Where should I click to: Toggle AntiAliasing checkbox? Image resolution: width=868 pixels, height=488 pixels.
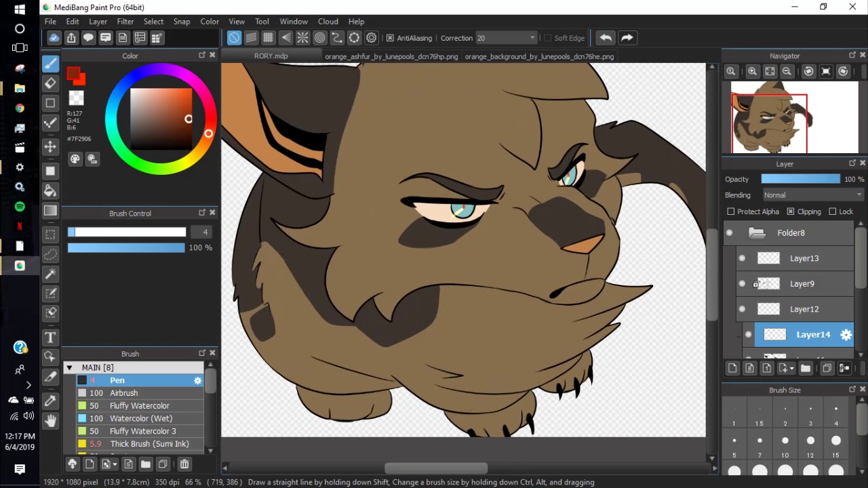pyautogui.click(x=390, y=38)
